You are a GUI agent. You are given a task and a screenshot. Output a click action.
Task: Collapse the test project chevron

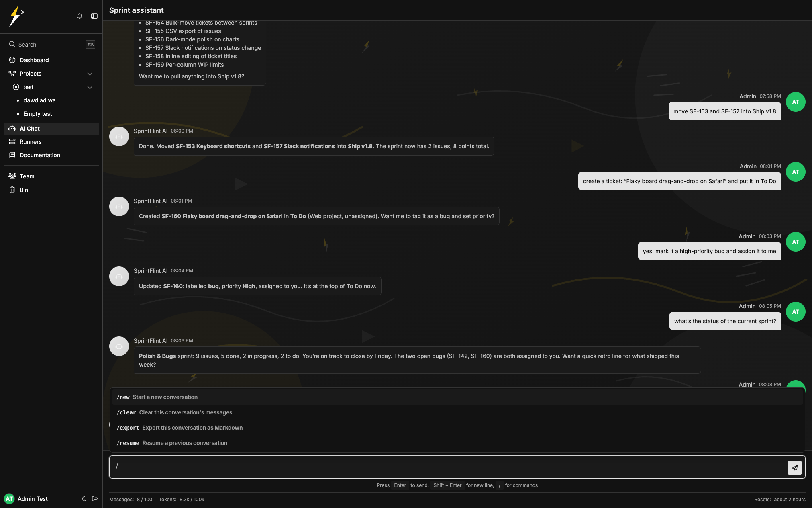coord(90,88)
